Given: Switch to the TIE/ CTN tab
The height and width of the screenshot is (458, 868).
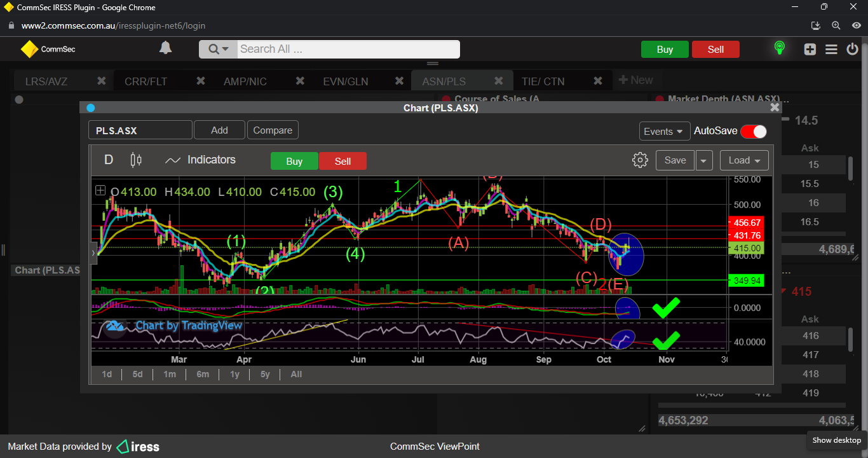Looking at the screenshot, I should pos(543,81).
